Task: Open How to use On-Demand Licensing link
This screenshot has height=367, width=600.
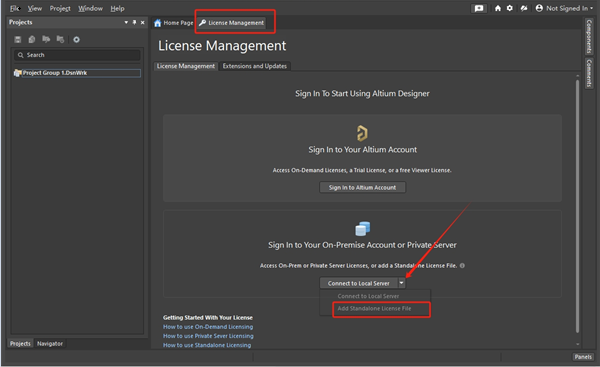Action: tap(208, 327)
